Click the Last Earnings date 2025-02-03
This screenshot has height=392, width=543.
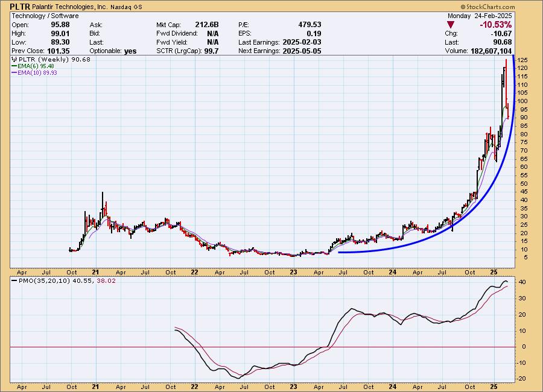point(302,42)
